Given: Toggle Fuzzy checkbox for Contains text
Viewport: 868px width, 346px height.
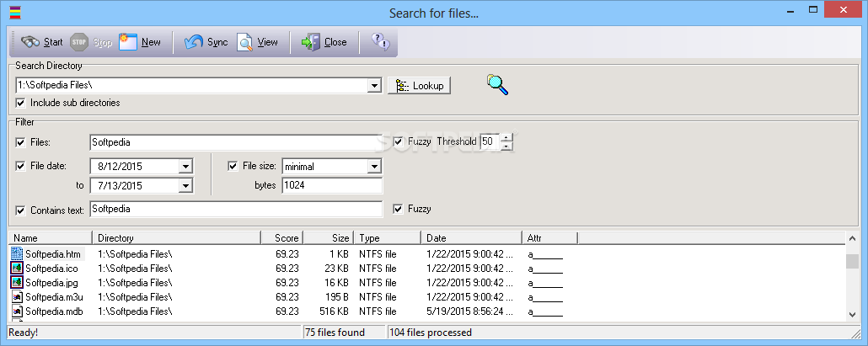Looking at the screenshot, I should click(398, 209).
